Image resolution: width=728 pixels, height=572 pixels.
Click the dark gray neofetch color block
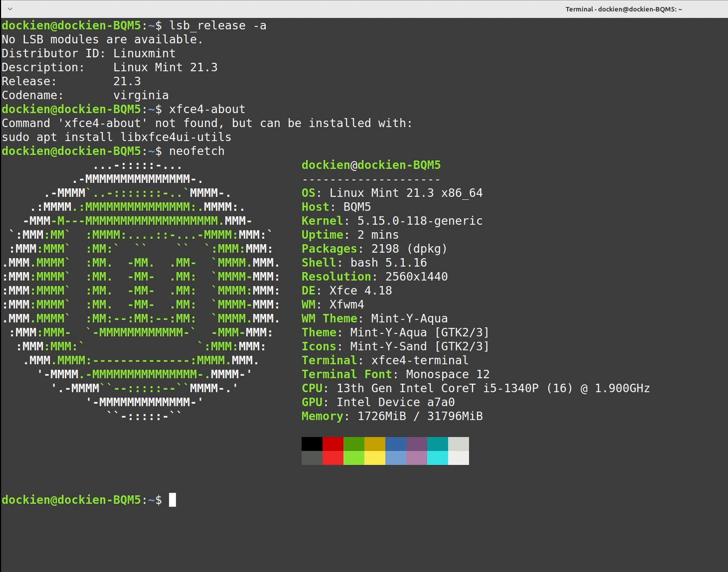[x=312, y=458]
